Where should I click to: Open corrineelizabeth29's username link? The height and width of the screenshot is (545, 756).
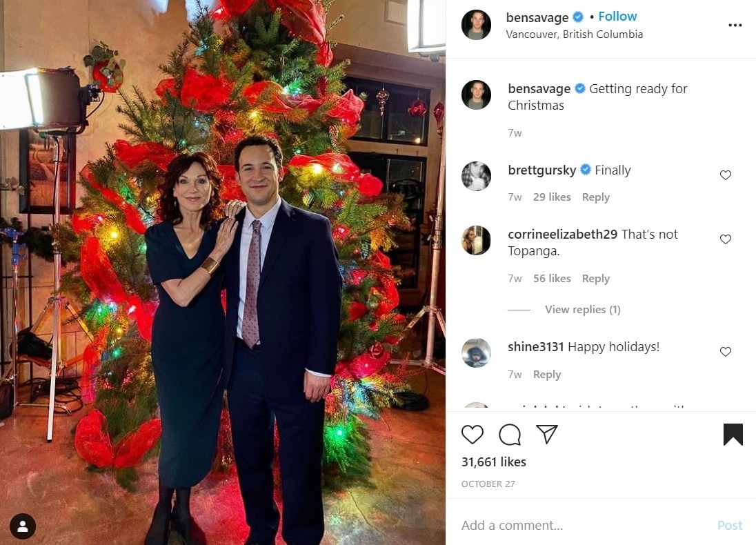tap(562, 235)
